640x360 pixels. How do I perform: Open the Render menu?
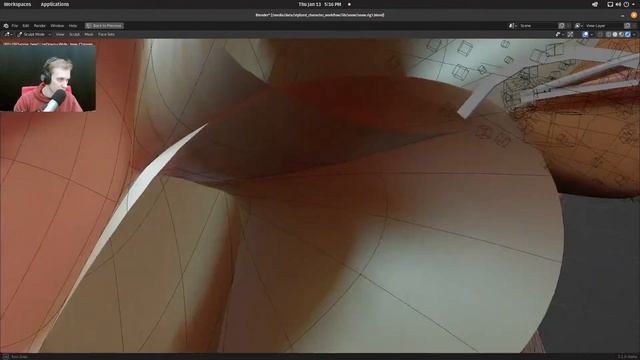point(40,26)
